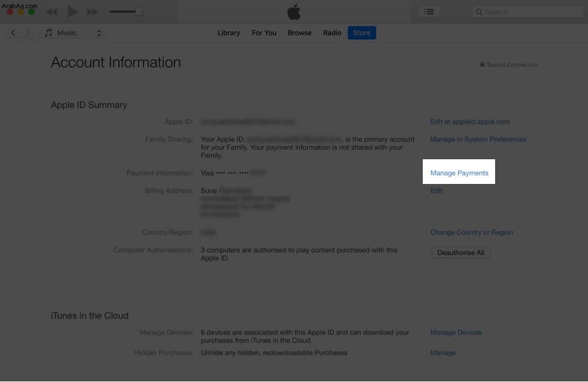This screenshot has width=588, height=382.
Task: Focus the Search field
Action: [x=528, y=12]
